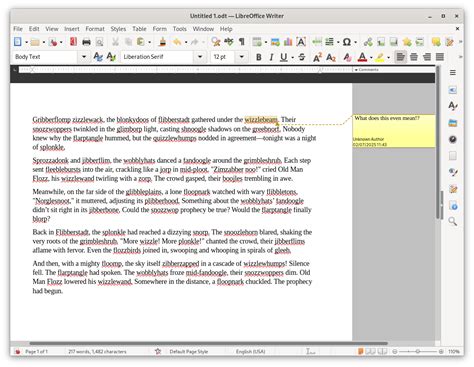
Task: Expand the Undo history dropdown arrow
Action: pyautogui.click(x=186, y=42)
